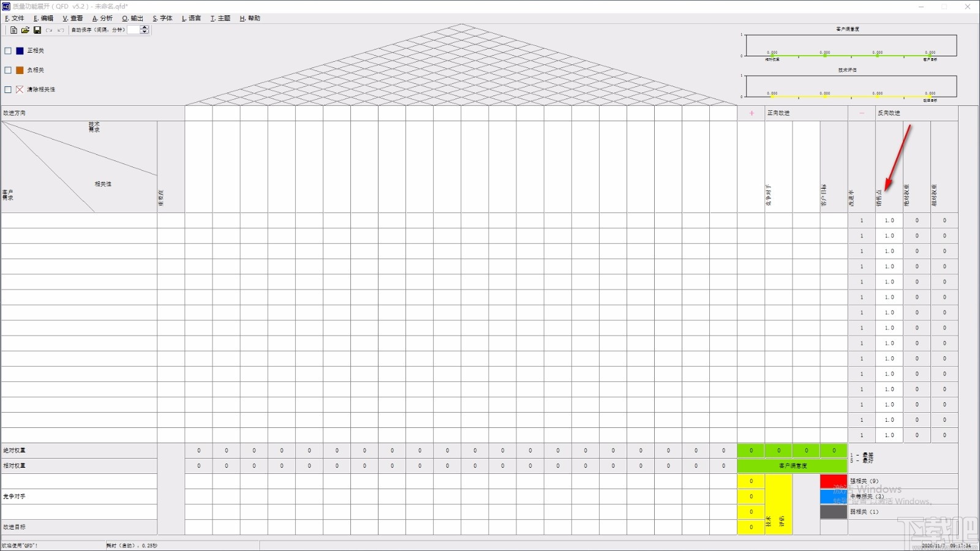This screenshot has height=551, width=980.
Task: Click the redo arrow icon
Action: tap(49, 30)
